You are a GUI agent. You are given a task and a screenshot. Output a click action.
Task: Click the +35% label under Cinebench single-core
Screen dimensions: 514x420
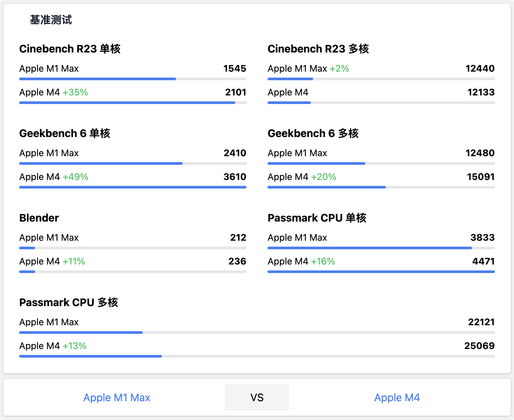click(x=75, y=92)
